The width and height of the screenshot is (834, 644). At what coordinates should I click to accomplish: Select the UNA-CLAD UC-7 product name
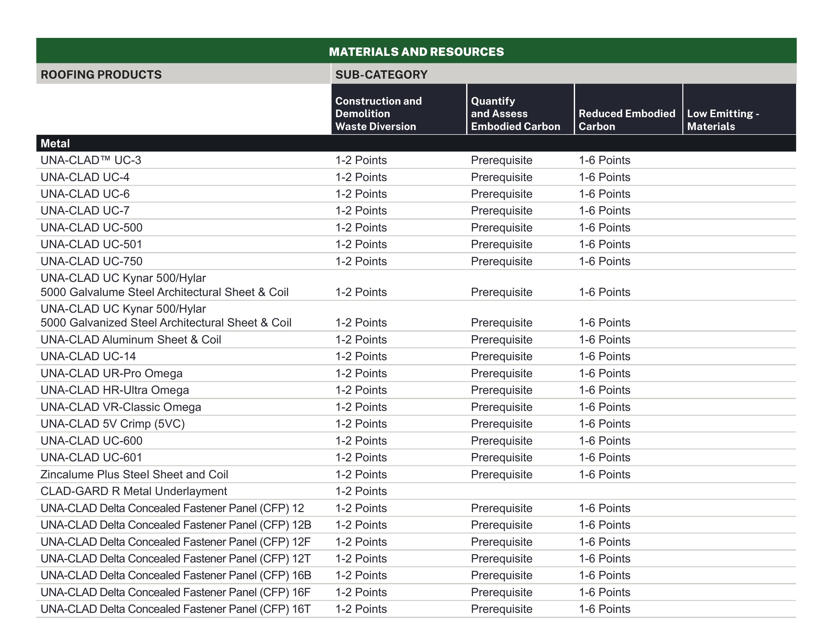pos(85,211)
